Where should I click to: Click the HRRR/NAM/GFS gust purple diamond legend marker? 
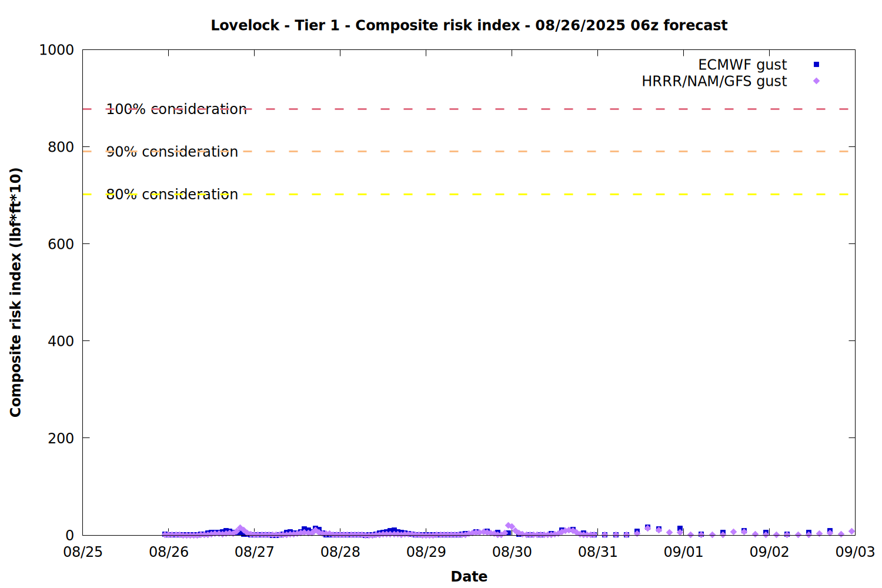click(816, 81)
